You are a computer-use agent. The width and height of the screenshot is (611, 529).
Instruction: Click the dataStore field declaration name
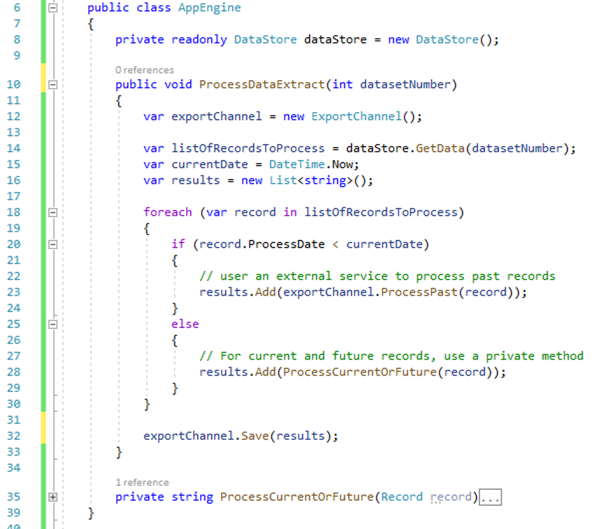pyautogui.click(x=335, y=39)
